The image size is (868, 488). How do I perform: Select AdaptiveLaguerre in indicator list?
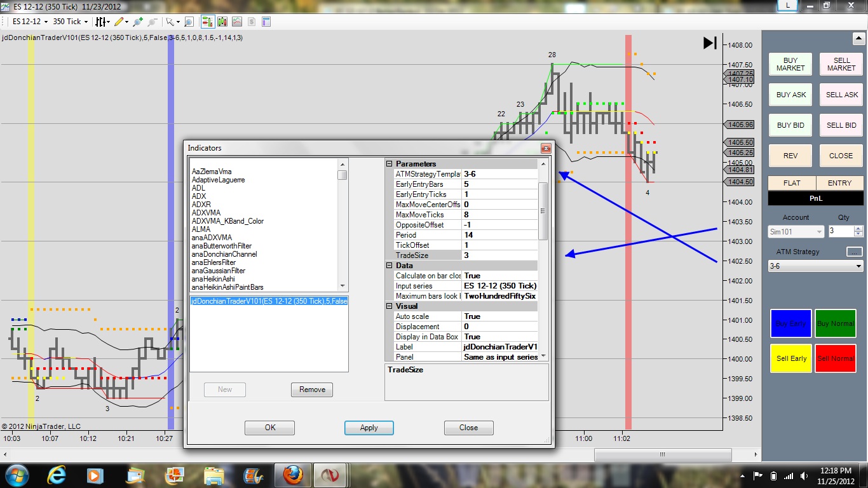click(x=218, y=180)
